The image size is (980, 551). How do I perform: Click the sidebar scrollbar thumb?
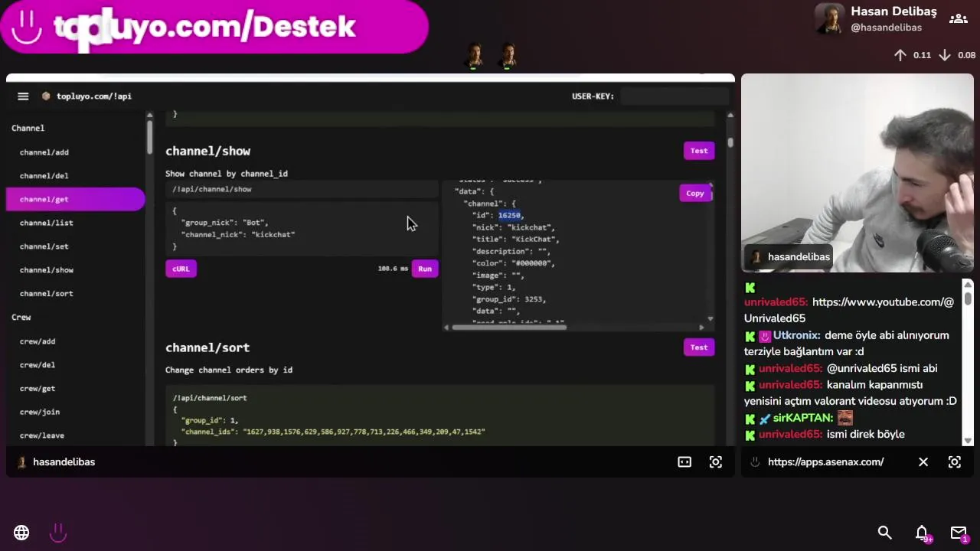pos(149,139)
